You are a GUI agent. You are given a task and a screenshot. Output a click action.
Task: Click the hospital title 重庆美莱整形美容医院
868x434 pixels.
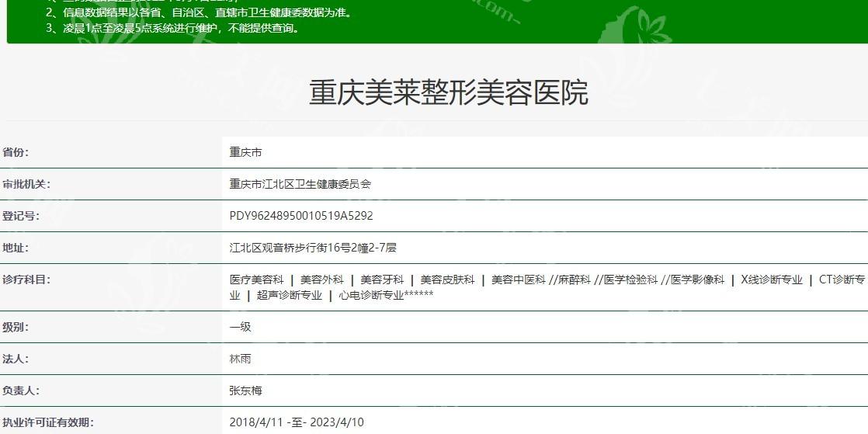pos(449,93)
